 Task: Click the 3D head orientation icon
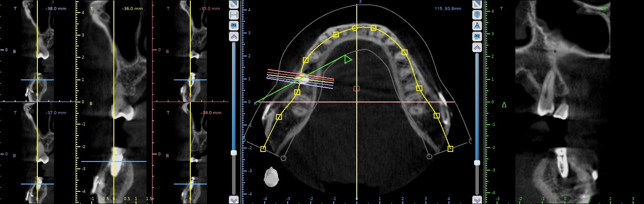tap(271, 177)
